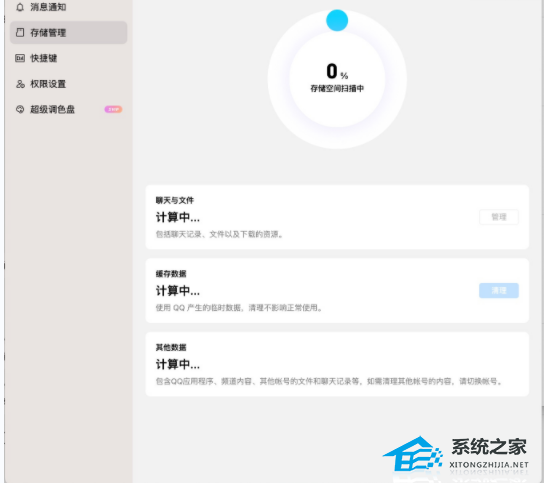
Task: Click the 其他数据 storage card
Action: 337,364
